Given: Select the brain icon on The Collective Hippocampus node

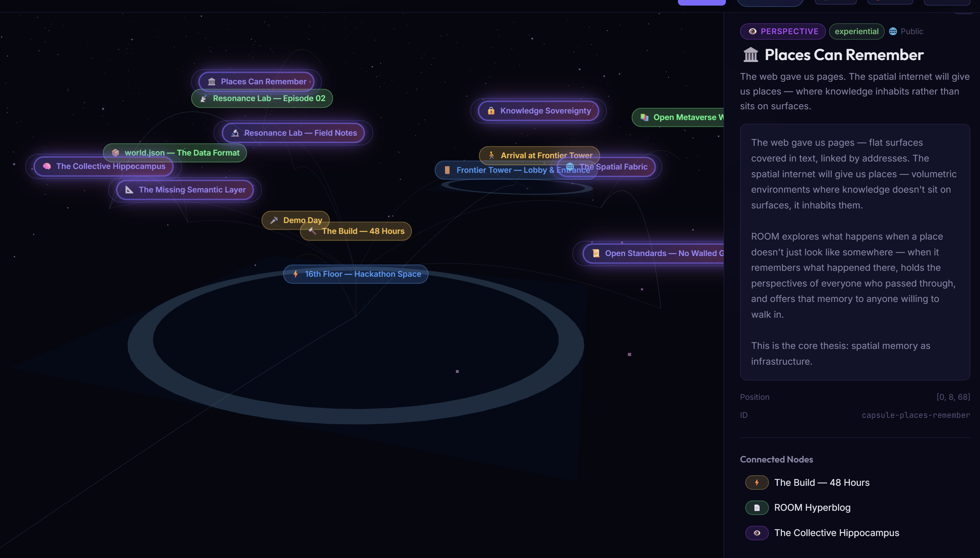Looking at the screenshot, I should tap(46, 166).
